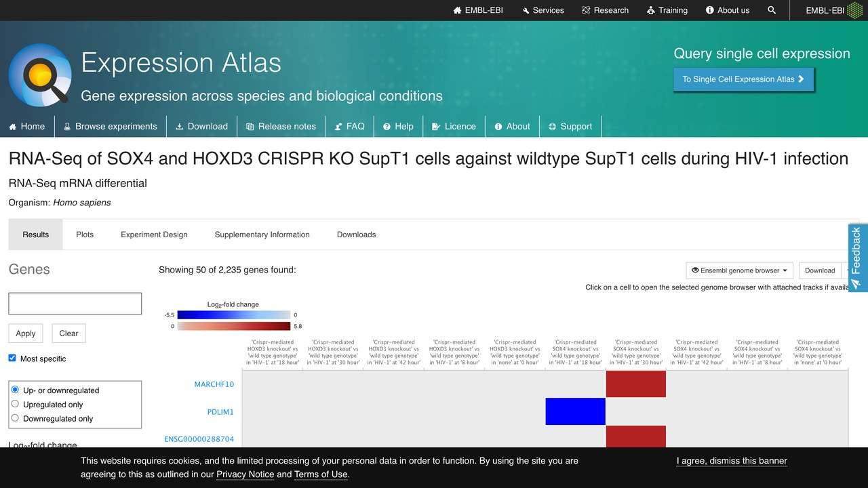Select Up- or downregulated radio option
The width and height of the screenshot is (868, 488).
15,390
